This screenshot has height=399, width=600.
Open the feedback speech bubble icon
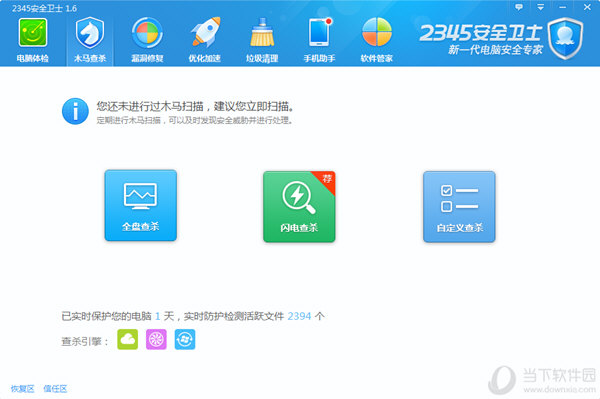pos(519,7)
